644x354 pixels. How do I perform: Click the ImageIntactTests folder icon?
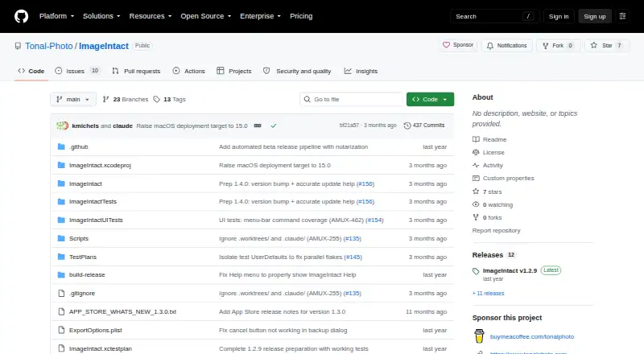[x=61, y=201]
